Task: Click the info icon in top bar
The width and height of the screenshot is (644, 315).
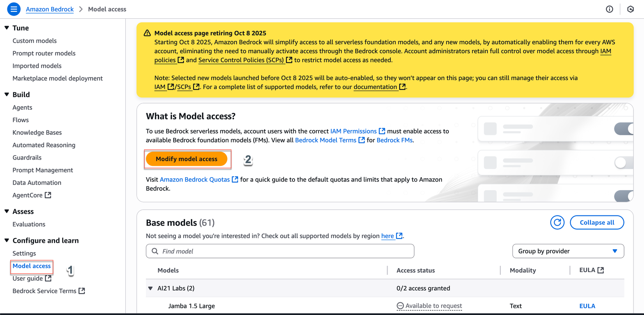Action: [x=609, y=9]
